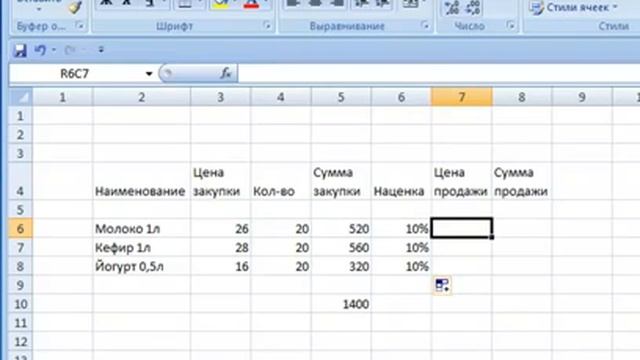Select the cell with value 26
The width and height of the screenshot is (640, 360).
(220, 229)
